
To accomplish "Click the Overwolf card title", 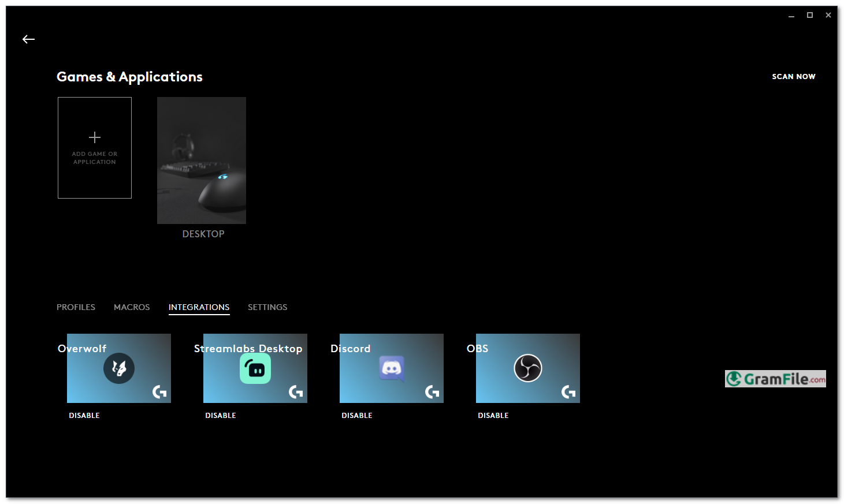I will [x=82, y=349].
